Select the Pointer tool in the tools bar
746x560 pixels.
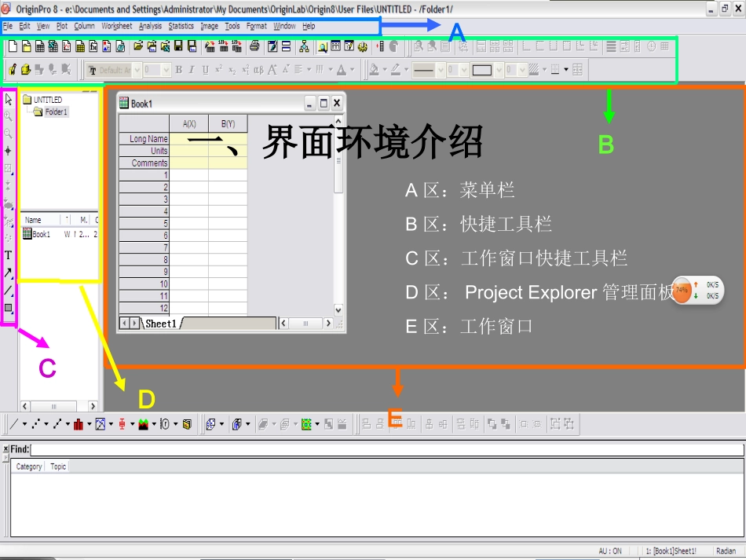(8, 99)
